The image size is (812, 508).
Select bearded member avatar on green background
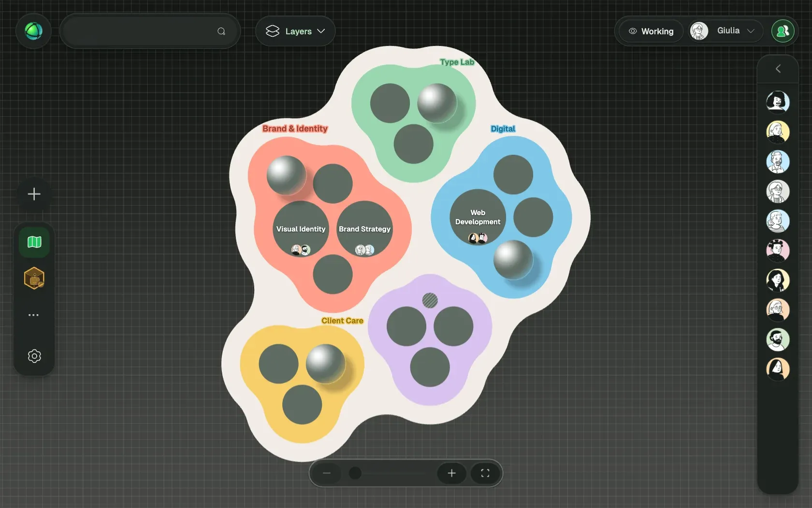click(x=778, y=340)
